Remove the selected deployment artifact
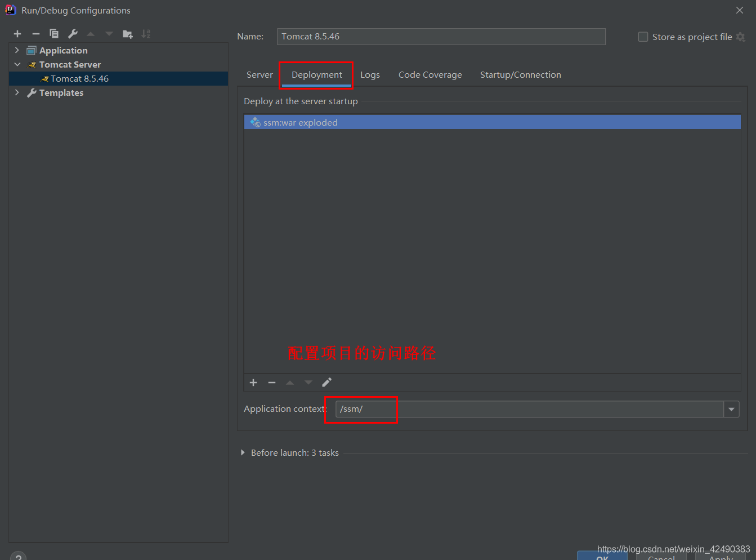The height and width of the screenshot is (560, 756). point(272,383)
